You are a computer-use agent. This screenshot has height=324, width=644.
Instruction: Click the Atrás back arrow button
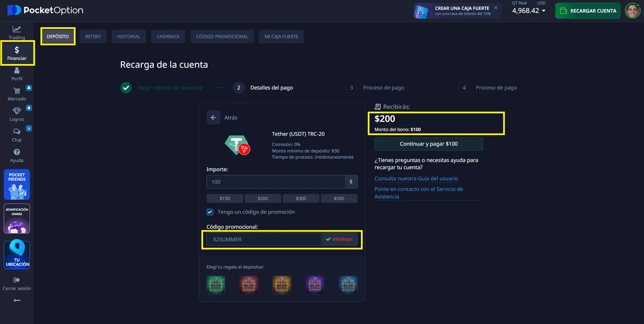[213, 117]
